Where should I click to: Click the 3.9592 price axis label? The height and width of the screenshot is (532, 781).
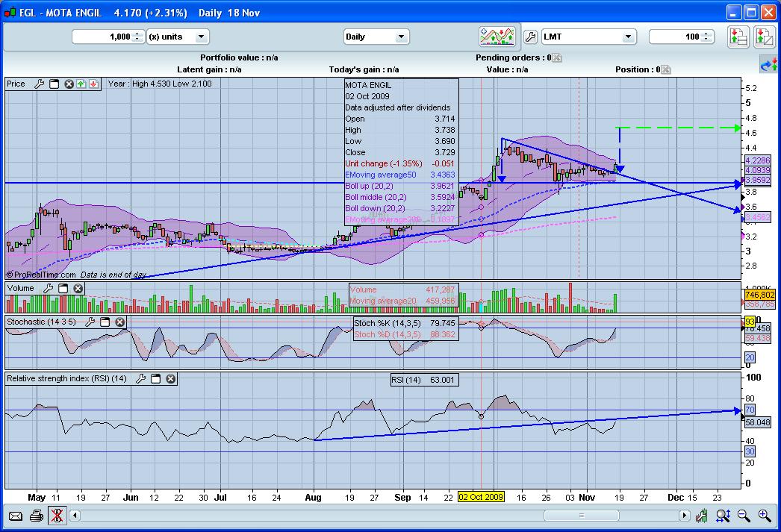click(758, 180)
